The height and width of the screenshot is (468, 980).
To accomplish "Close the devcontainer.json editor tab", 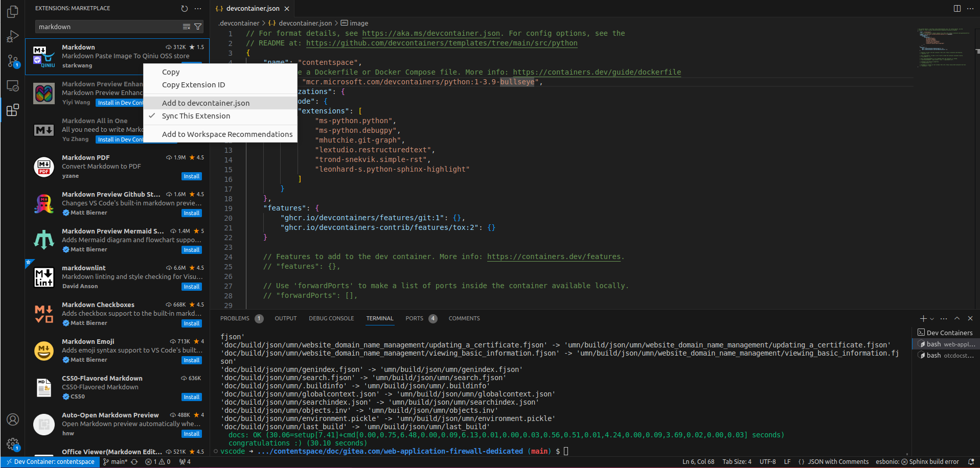I will point(287,9).
